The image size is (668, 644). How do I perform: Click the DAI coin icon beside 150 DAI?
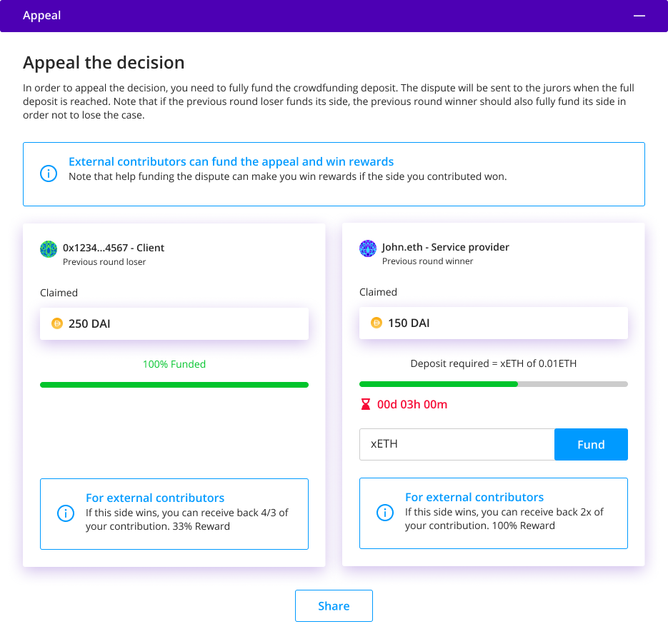coord(377,323)
